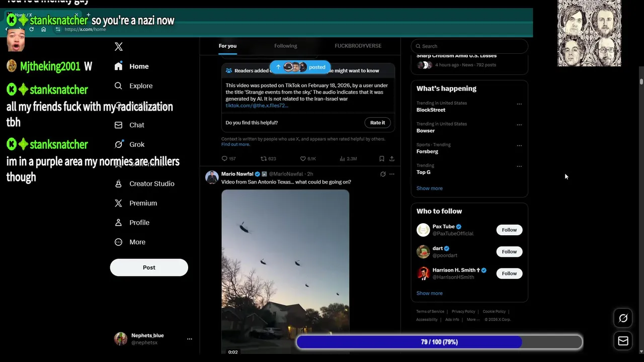
Task: Open Premium in the sidebar
Action: click(136, 203)
